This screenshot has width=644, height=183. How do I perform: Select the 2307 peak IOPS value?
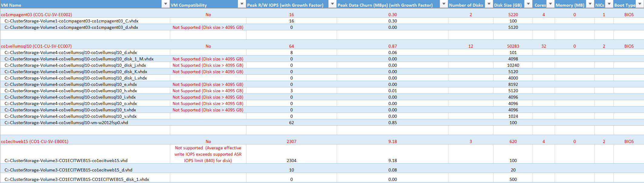292,141
